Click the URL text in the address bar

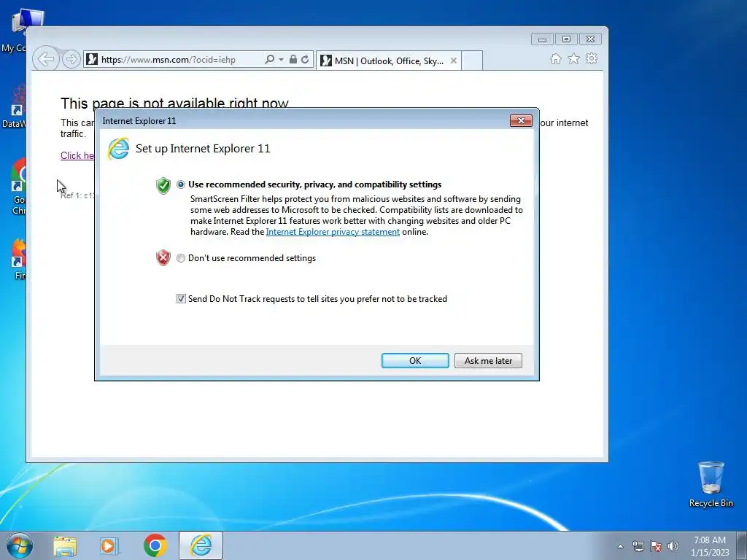(x=169, y=60)
